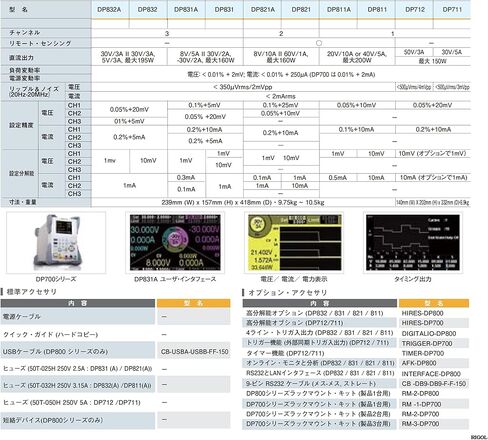488x440 pixels.
Task: Click the CB-DB9-DB9-F-F-150 model name
Action: pos(434,384)
